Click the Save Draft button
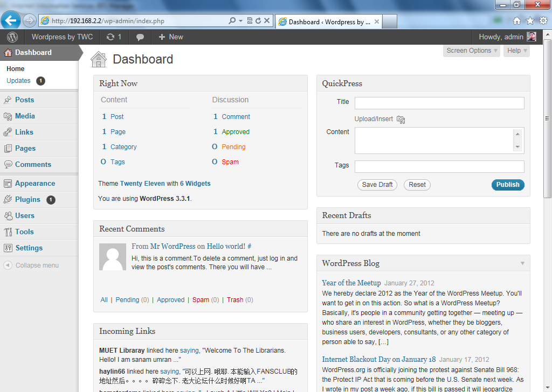Image resolution: width=552 pixels, height=392 pixels. 377,185
